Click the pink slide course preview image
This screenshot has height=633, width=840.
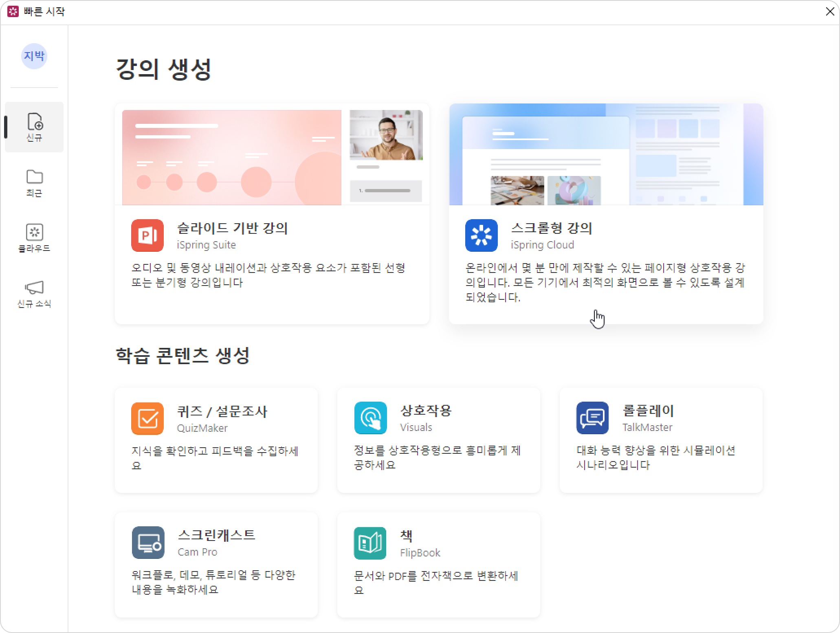click(x=231, y=157)
